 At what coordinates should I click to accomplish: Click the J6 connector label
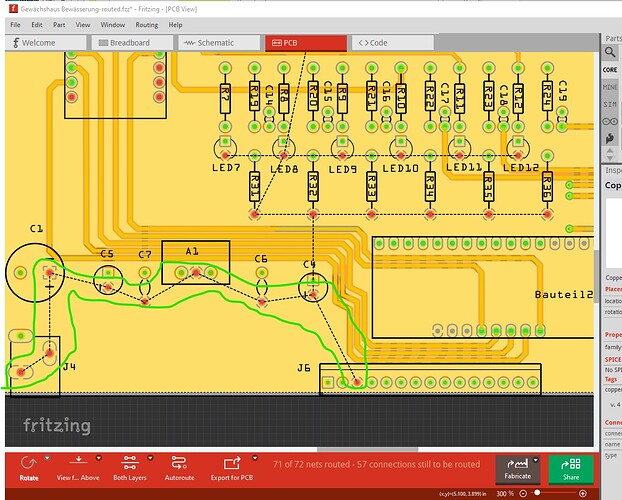click(x=304, y=368)
